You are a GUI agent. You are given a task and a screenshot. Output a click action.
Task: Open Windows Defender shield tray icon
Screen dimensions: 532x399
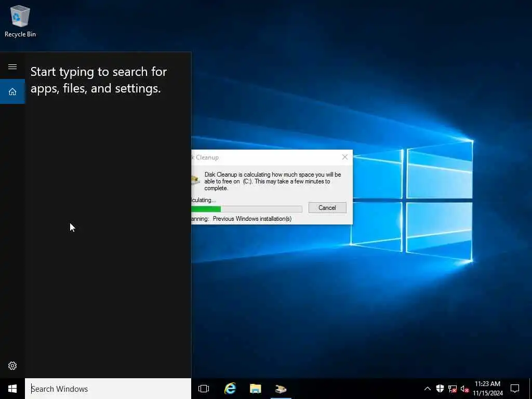(440, 389)
